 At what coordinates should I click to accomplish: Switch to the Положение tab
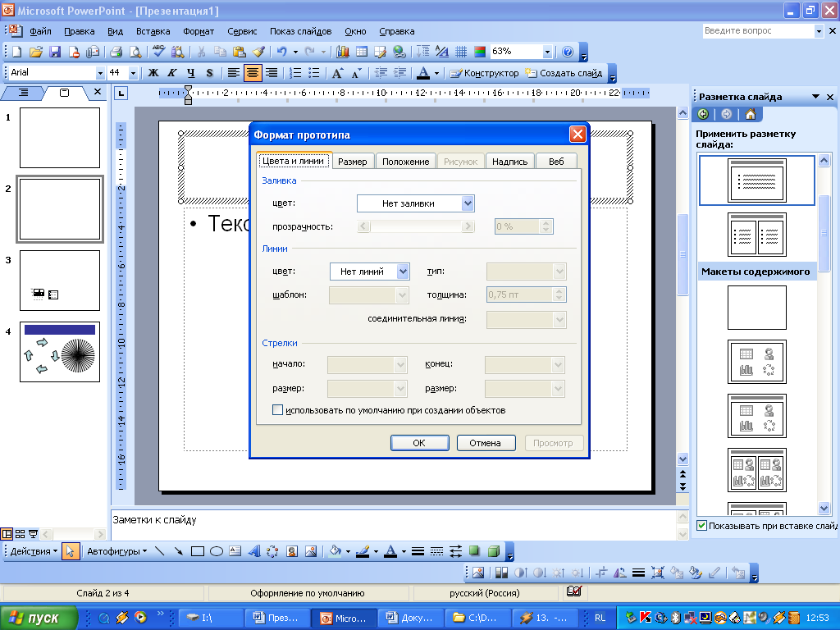tap(405, 162)
